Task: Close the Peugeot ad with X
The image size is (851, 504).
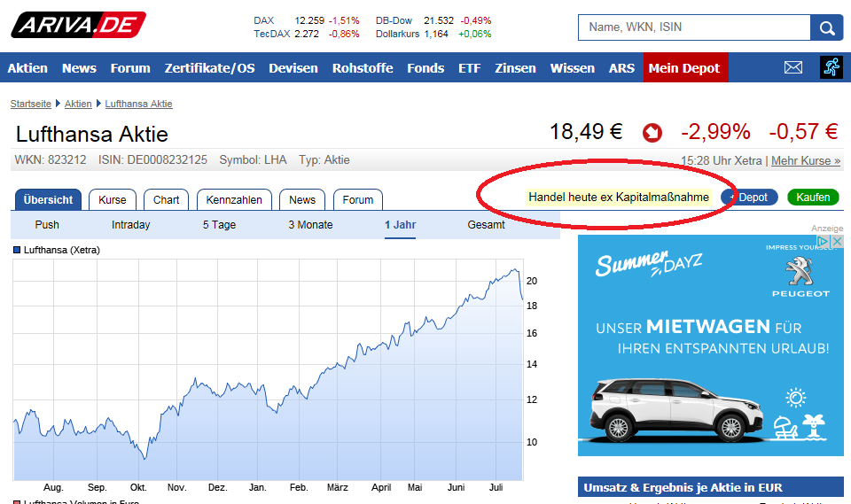Action: [838, 241]
